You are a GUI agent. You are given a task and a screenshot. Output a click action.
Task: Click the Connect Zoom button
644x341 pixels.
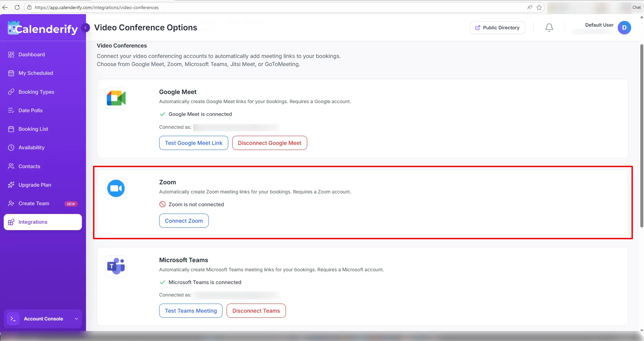click(x=184, y=221)
